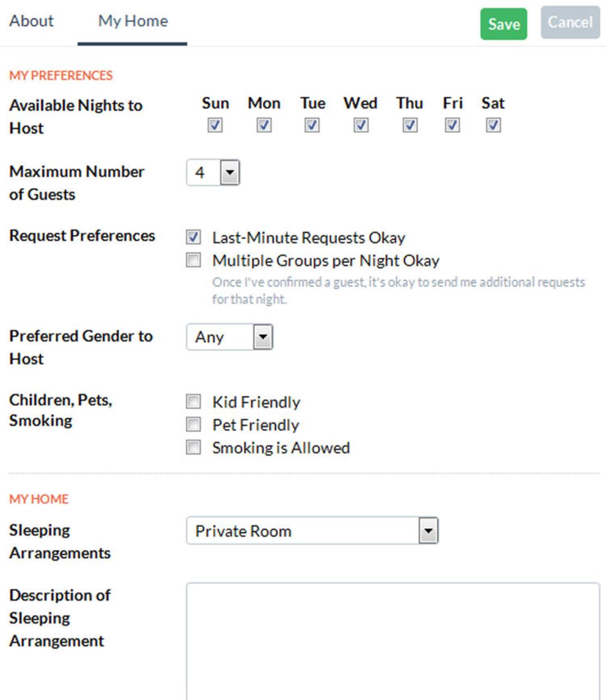The height and width of the screenshot is (700, 606).
Task: Untick the Tue hosting checkbox
Action: [x=312, y=125]
